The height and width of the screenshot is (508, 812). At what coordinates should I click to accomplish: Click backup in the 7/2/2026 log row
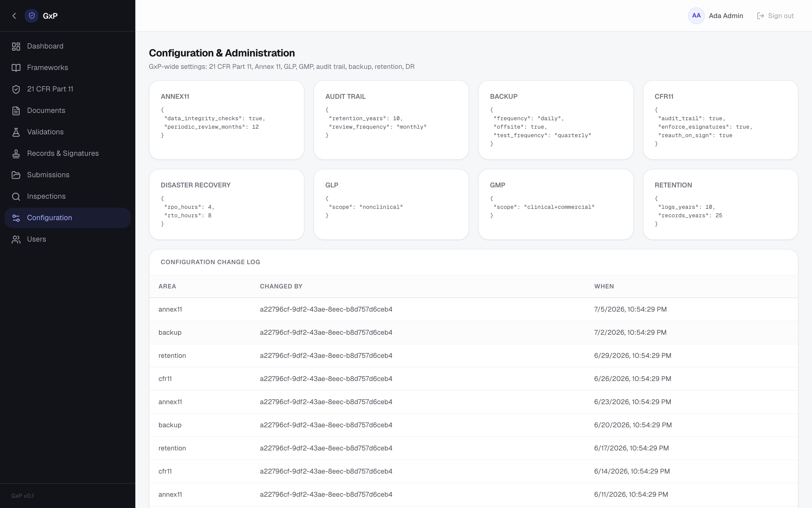pos(170,333)
